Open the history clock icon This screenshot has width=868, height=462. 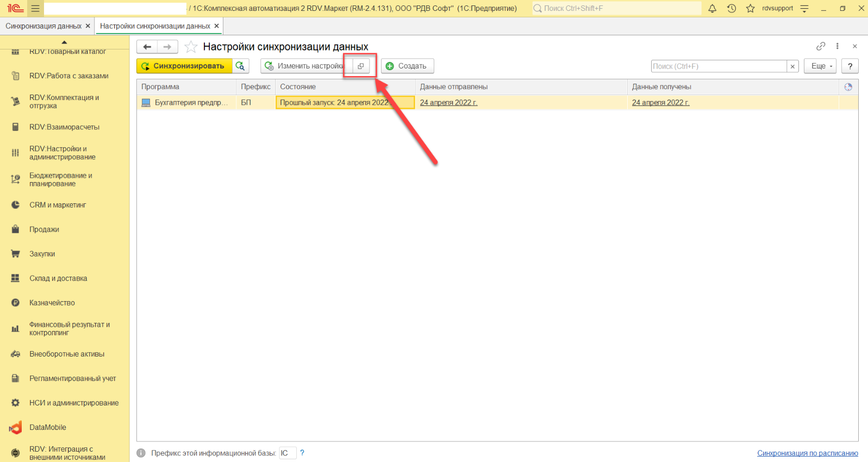pos(732,8)
